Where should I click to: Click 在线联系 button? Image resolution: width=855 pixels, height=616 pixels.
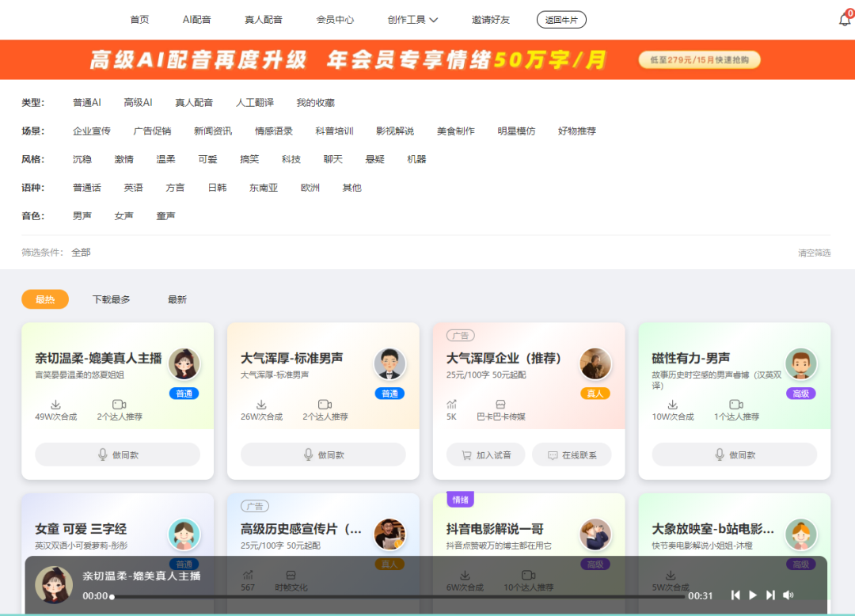(572, 454)
